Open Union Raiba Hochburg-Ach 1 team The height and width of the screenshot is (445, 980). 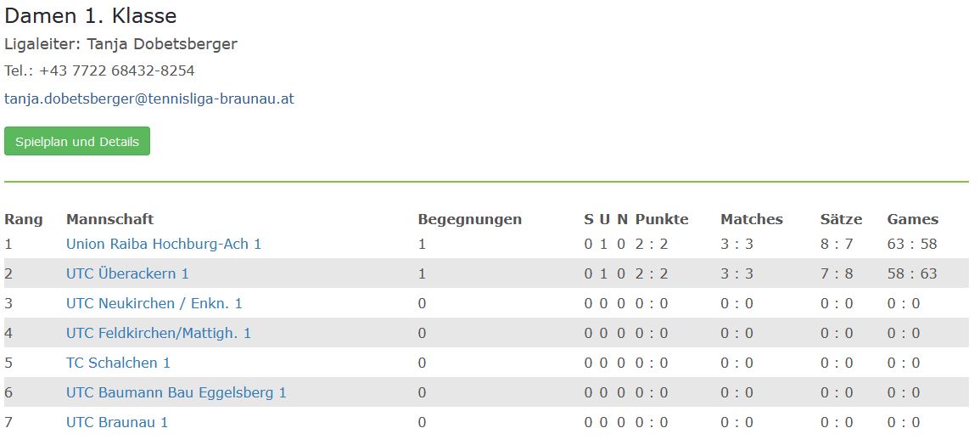click(164, 244)
